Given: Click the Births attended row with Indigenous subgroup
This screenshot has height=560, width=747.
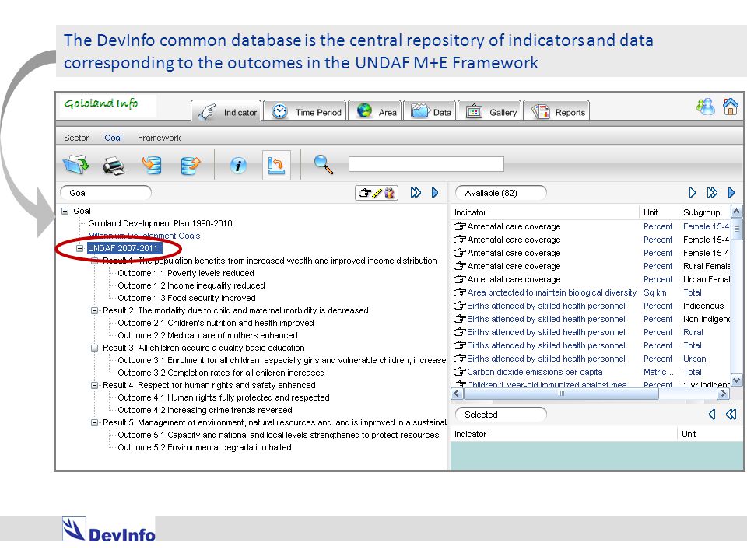Looking at the screenshot, I should pos(591,306).
